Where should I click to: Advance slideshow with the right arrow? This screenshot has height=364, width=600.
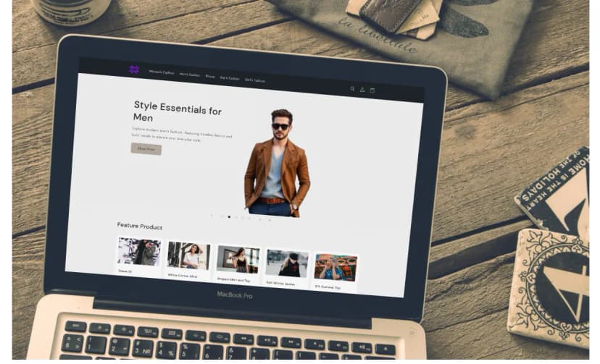click(x=270, y=219)
